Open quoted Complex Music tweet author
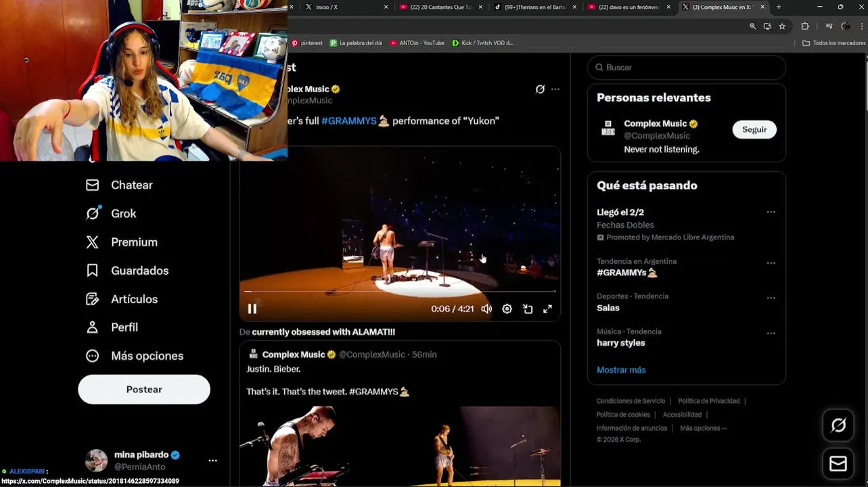Viewport: 868px width, 487px height. pyautogui.click(x=294, y=354)
